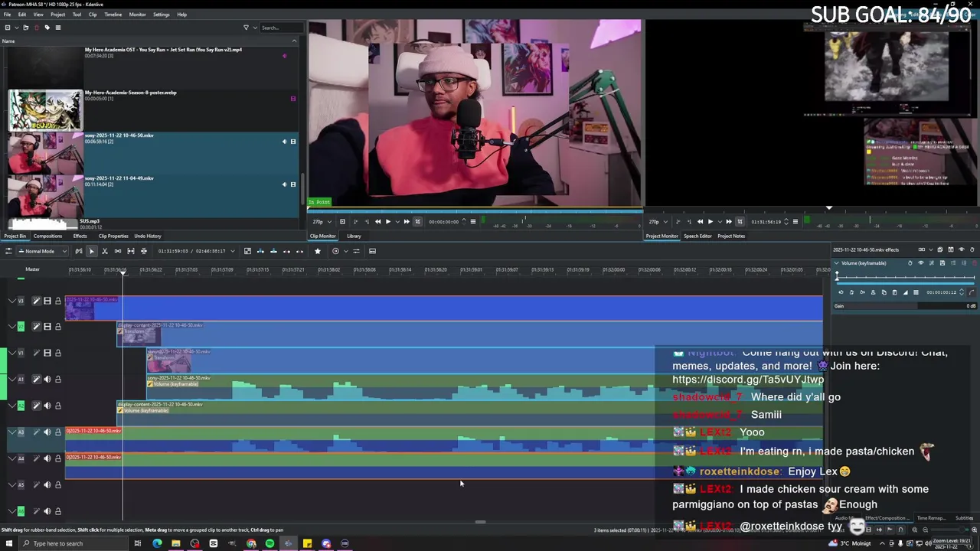Open dropdown arrow next to add clip icon
The image size is (980, 551).
[x=15, y=28]
